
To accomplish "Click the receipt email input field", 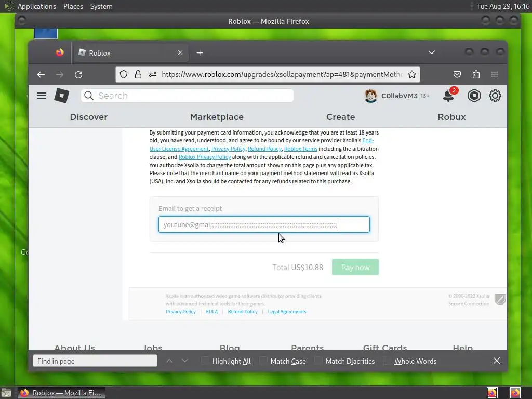I will tap(264, 224).
